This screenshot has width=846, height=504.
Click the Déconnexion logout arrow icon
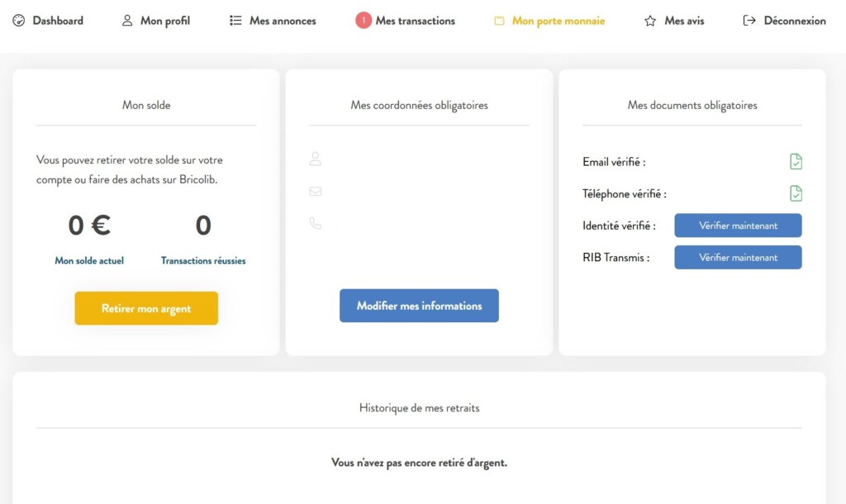point(749,21)
